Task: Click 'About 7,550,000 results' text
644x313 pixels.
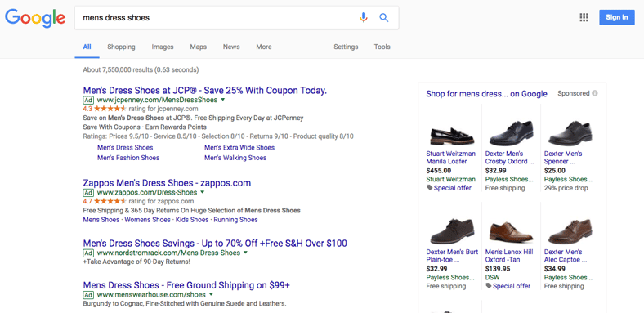Action: click(x=141, y=69)
